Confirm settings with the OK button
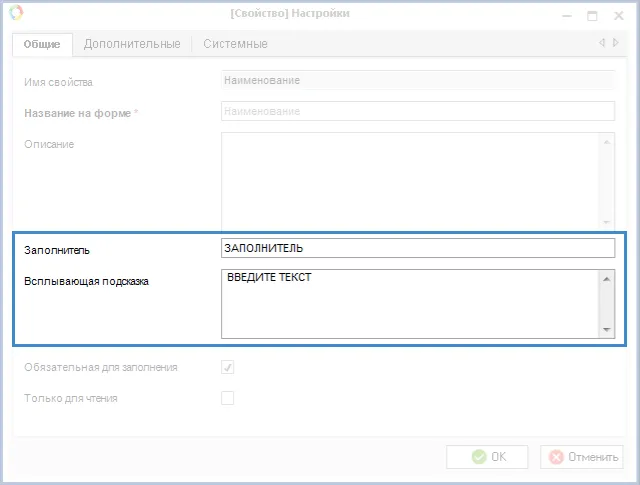640x485 pixels. pyautogui.click(x=487, y=457)
